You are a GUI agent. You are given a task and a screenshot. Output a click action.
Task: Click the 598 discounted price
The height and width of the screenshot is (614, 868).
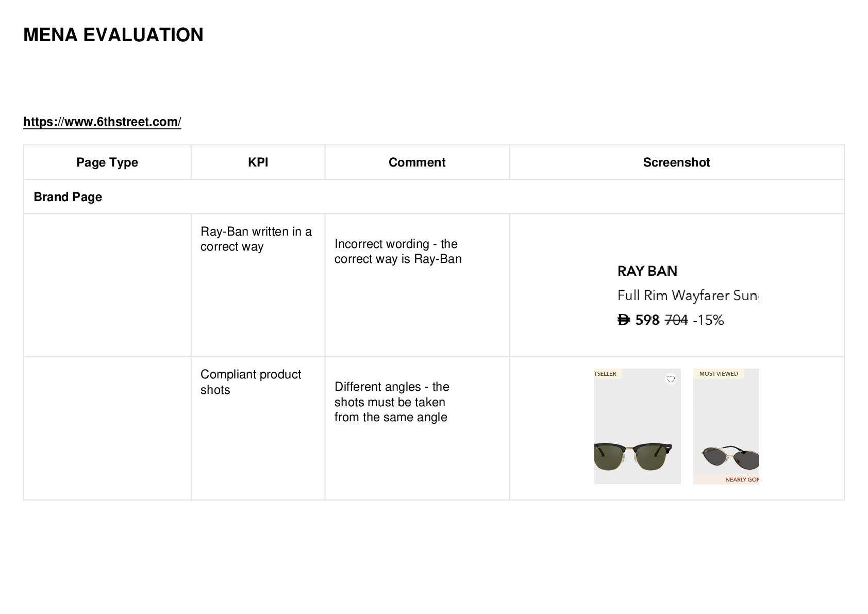(647, 320)
